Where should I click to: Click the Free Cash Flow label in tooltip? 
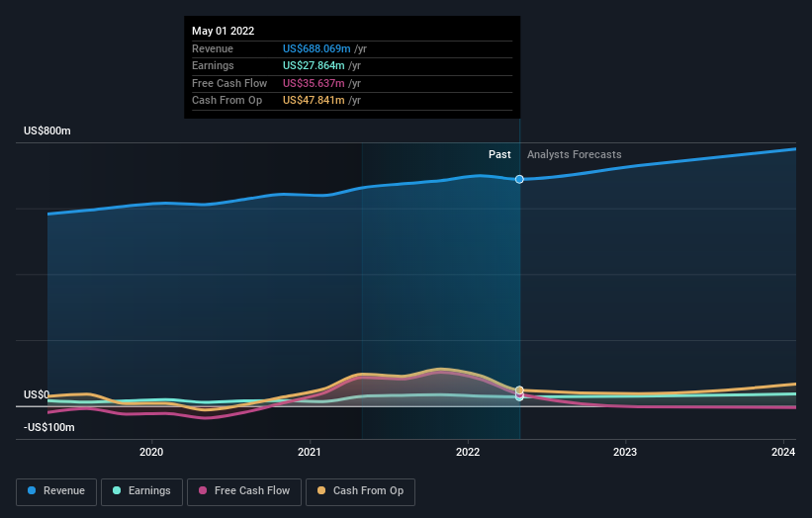point(229,83)
